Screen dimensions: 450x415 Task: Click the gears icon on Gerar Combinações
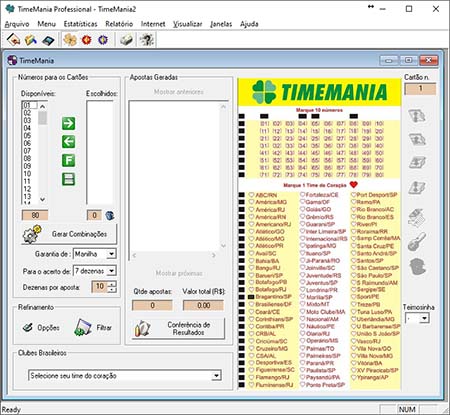(x=32, y=234)
